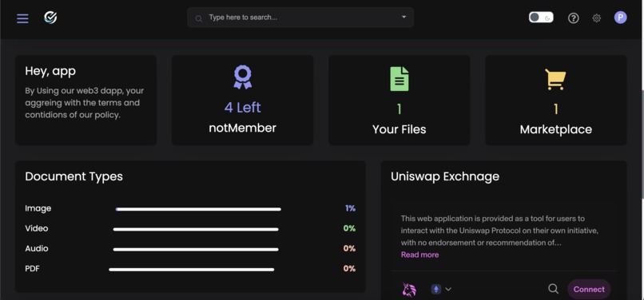
Task: Open the Your Files card
Action: pos(400,101)
